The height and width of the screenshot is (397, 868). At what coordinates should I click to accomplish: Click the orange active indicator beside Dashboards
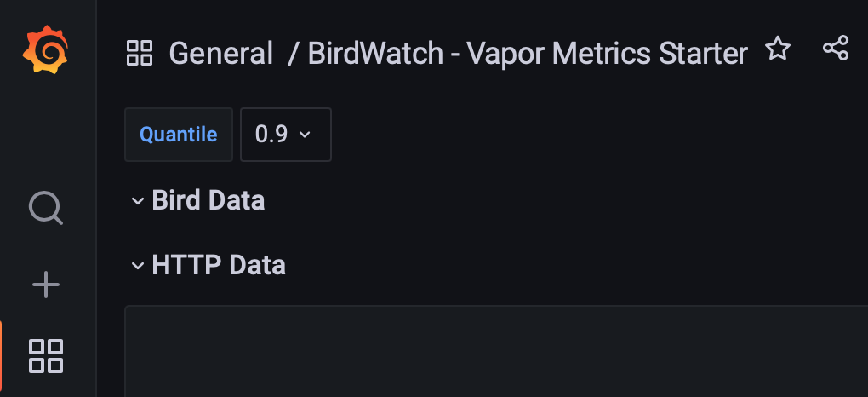coord(1,356)
